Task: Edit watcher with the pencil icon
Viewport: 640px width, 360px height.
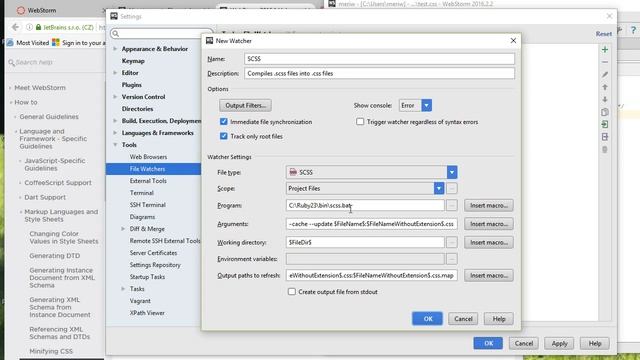Action: 605,75
